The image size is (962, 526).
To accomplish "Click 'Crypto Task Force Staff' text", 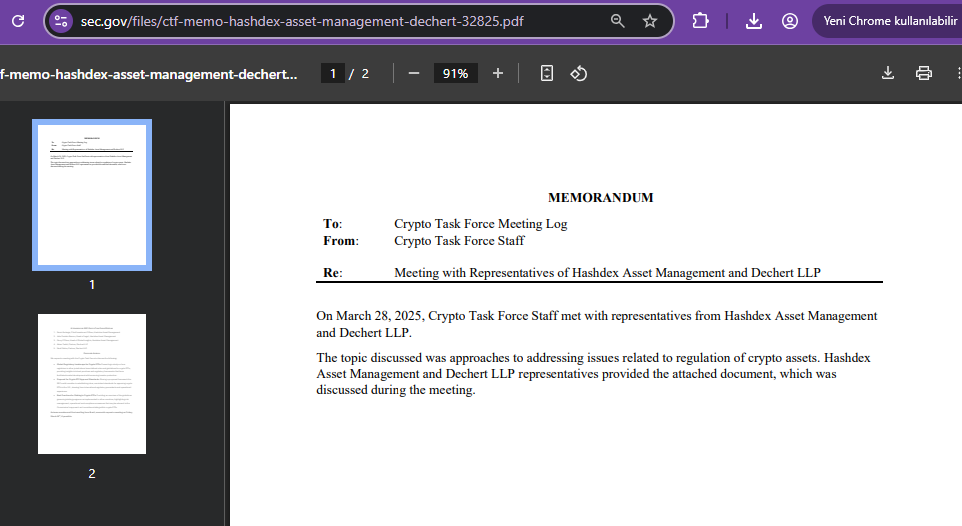I will [x=459, y=241].
